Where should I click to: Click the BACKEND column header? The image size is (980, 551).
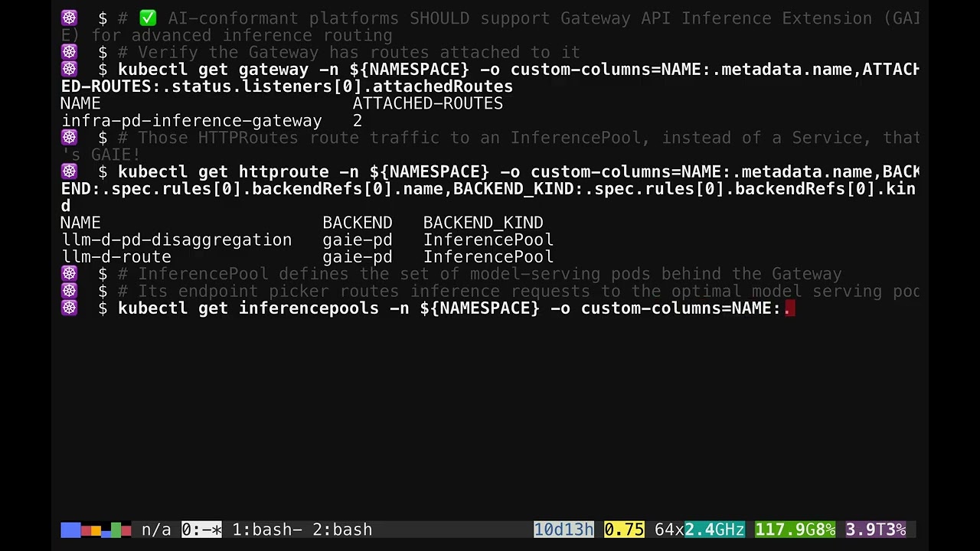pyautogui.click(x=358, y=223)
